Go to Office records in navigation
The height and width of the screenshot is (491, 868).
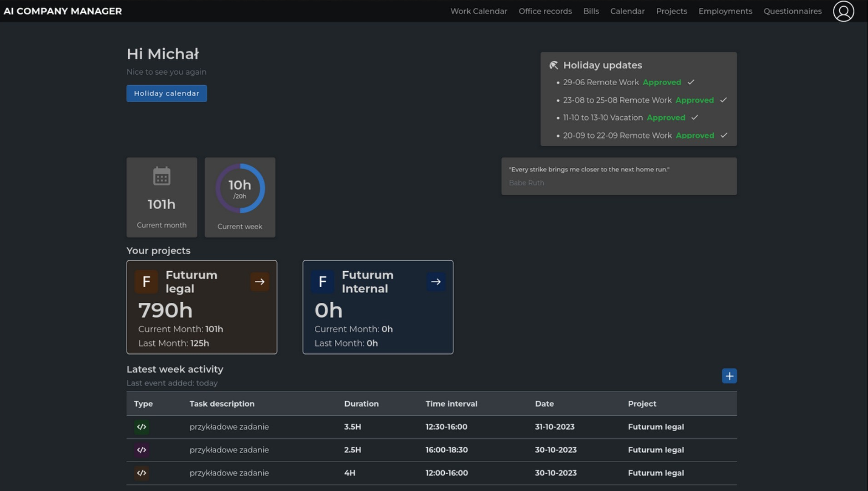545,11
